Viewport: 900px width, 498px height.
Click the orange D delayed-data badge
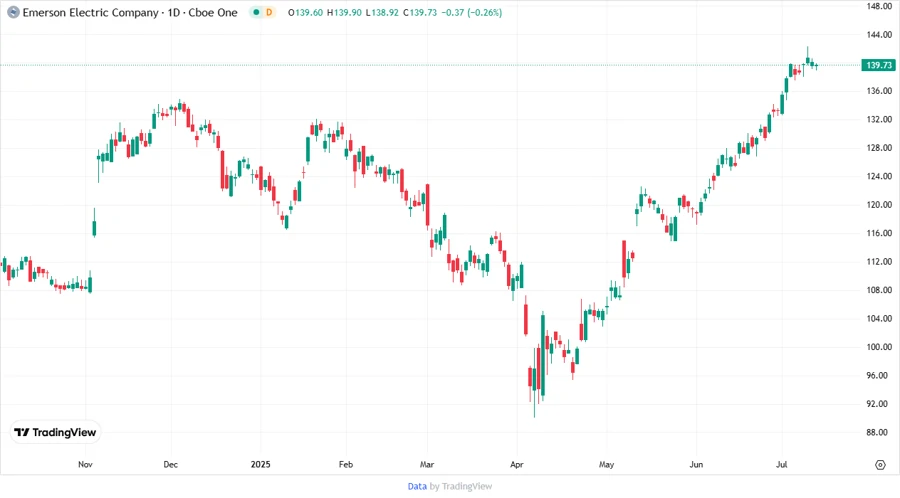point(269,12)
